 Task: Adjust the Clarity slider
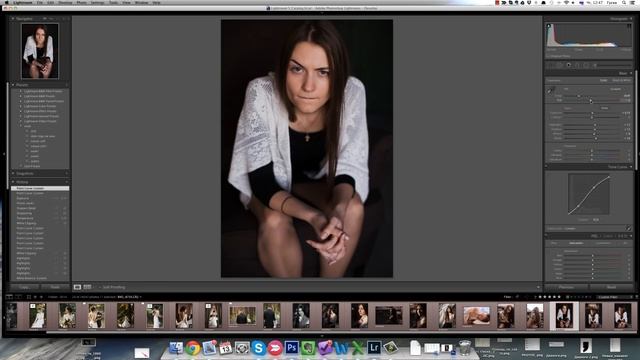coord(591,151)
